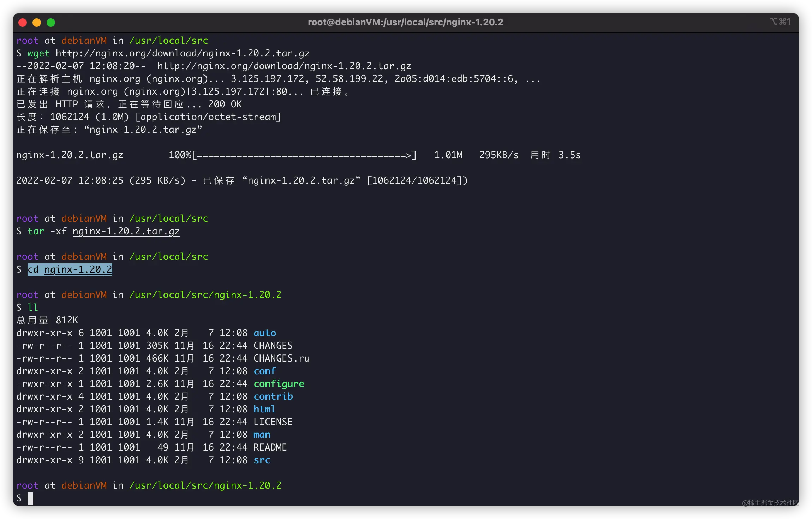Click the 'auto' directory name

265,333
